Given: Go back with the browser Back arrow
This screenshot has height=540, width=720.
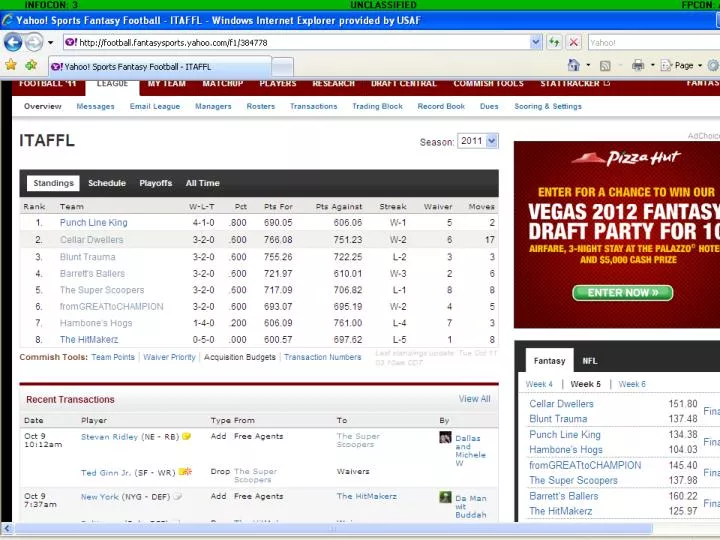Looking at the screenshot, I should click(x=13, y=43).
